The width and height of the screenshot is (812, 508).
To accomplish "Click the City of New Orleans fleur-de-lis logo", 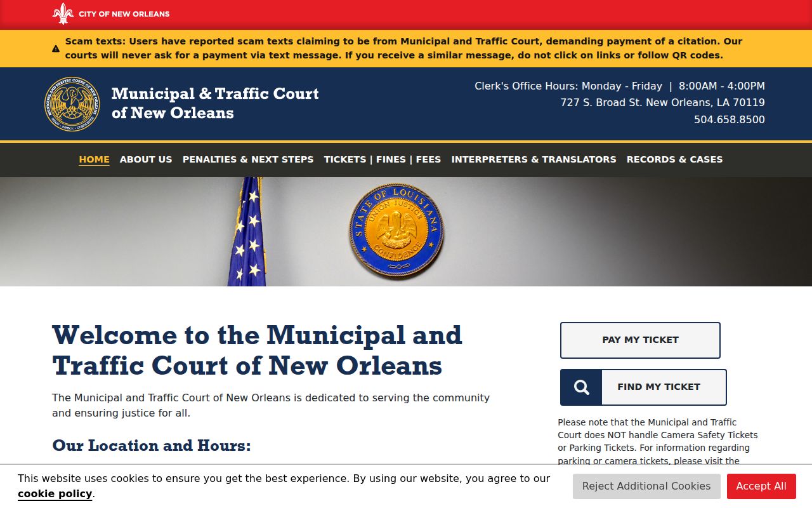I will (x=63, y=13).
